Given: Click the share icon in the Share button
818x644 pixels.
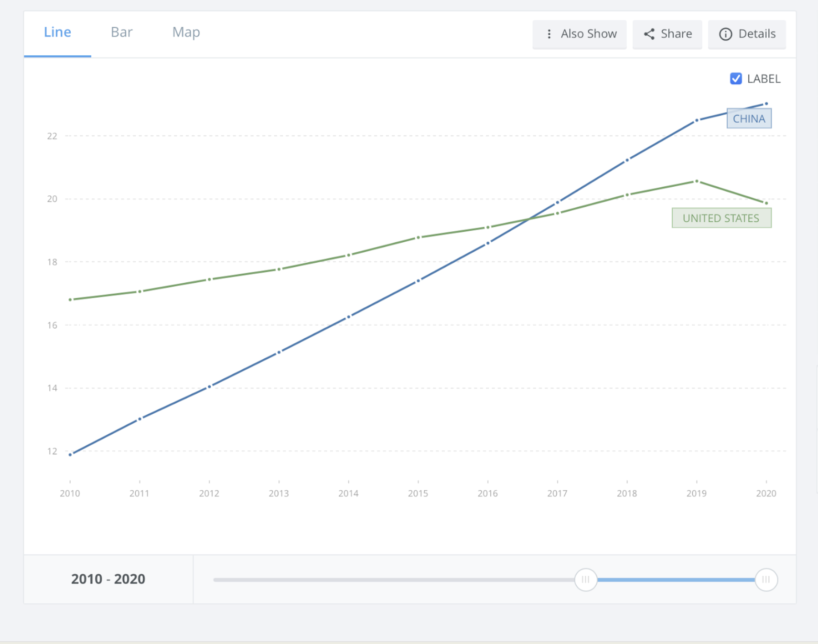Looking at the screenshot, I should tap(649, 34).
